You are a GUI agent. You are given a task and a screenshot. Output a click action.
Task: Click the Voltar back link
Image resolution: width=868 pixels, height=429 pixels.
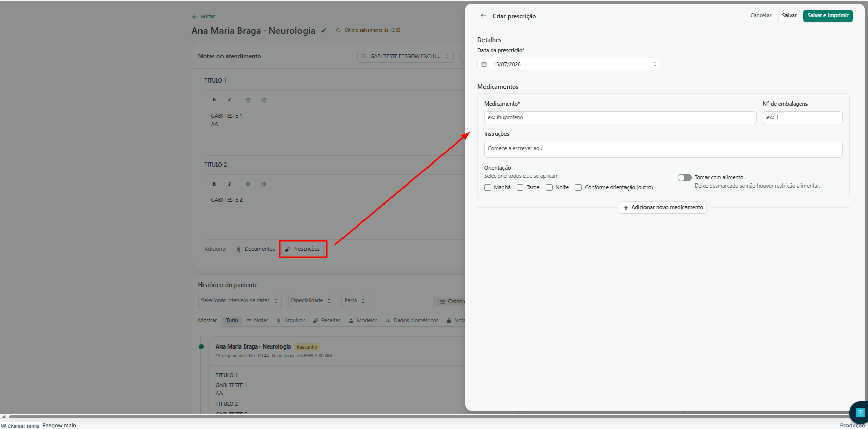[204, 16]
